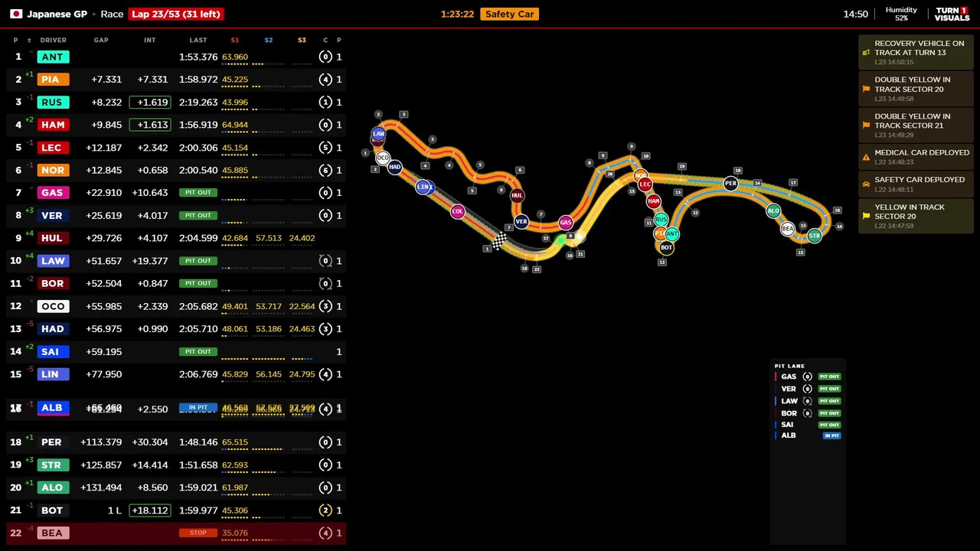
Task: Click RUS's +1.619 interval cell
Action: [150, 102]
